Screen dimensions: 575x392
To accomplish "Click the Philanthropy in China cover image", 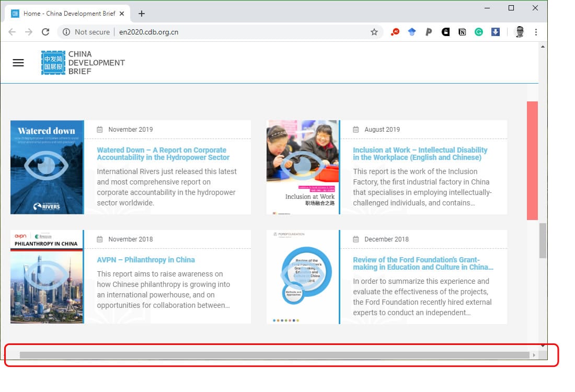I will [47, 277].
